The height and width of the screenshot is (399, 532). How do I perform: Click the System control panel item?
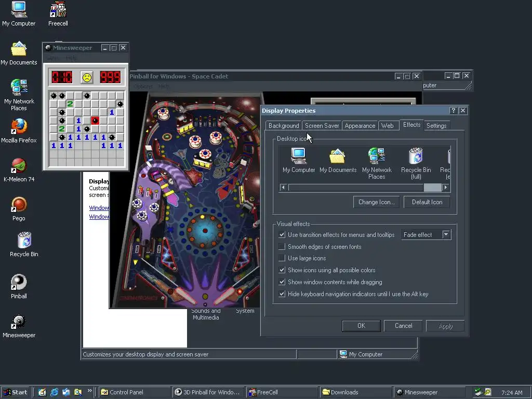click(x=245, y=311)
